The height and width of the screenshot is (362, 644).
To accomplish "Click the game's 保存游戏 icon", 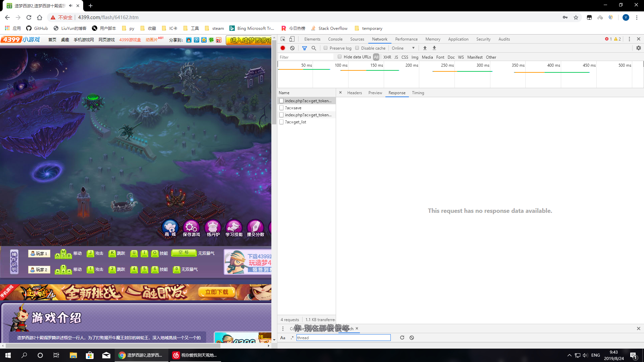I will click(x=191, y=228).
